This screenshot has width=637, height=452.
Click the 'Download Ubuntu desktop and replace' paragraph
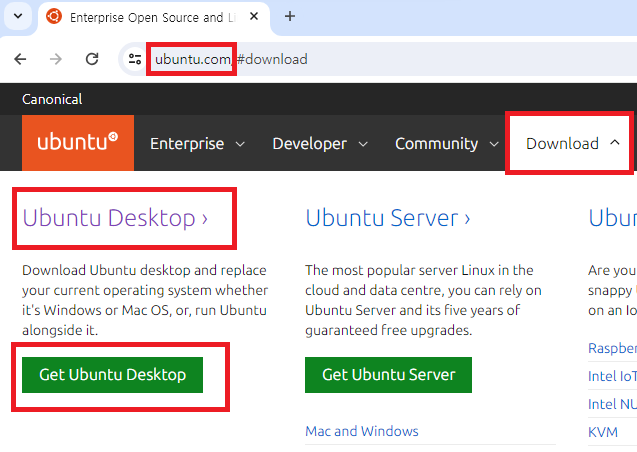[145, 300]
